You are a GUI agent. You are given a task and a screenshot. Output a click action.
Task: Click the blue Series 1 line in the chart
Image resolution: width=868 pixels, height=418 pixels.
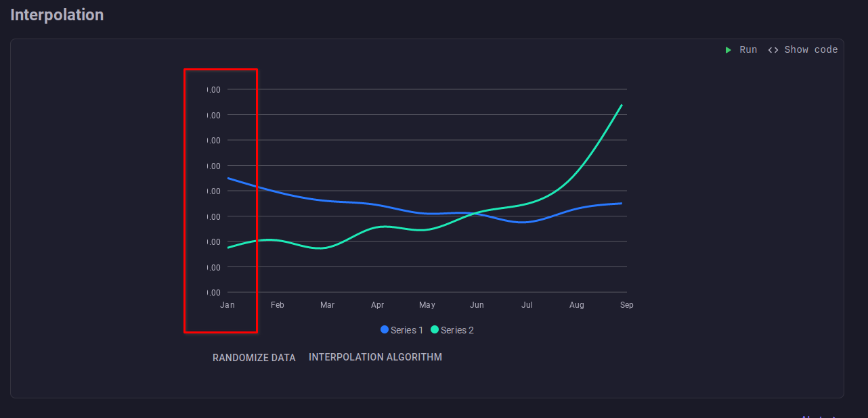[339, 201]
